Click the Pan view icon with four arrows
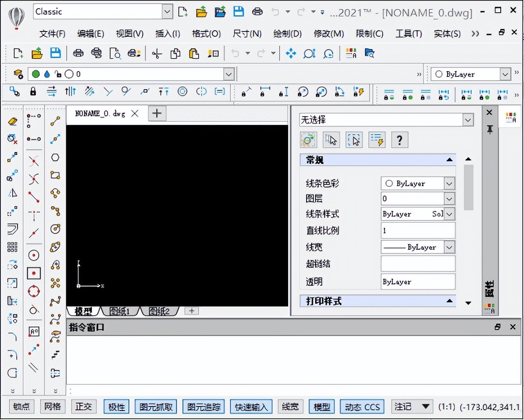 point(291,53)
